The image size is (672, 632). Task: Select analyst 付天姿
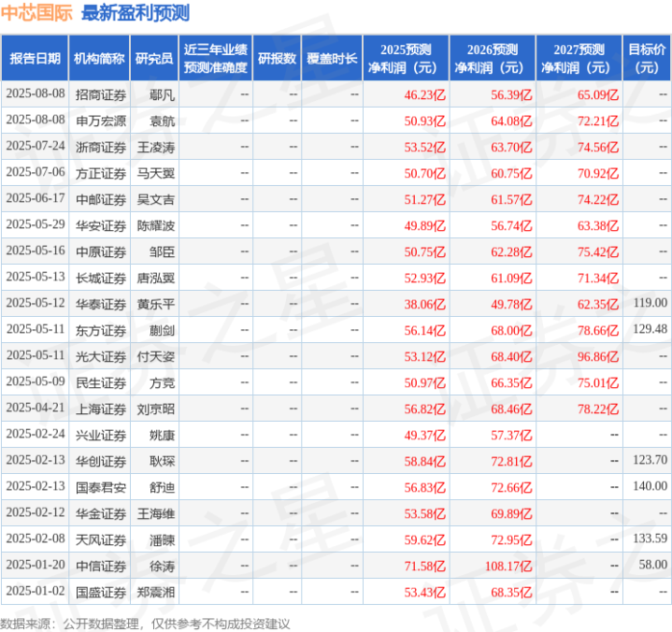(155, 356)
